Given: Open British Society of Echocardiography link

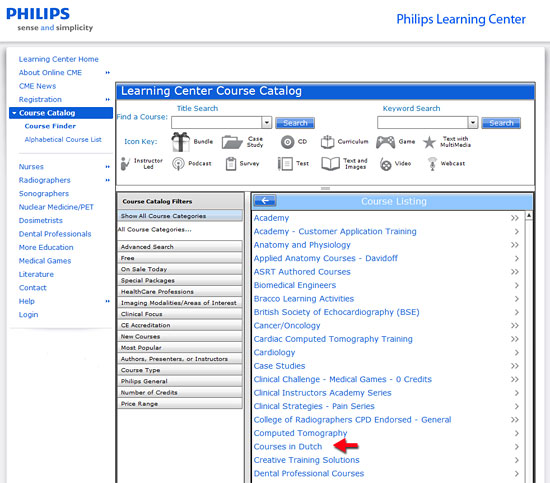Looking at the screenshot, I should pos(336,312).
